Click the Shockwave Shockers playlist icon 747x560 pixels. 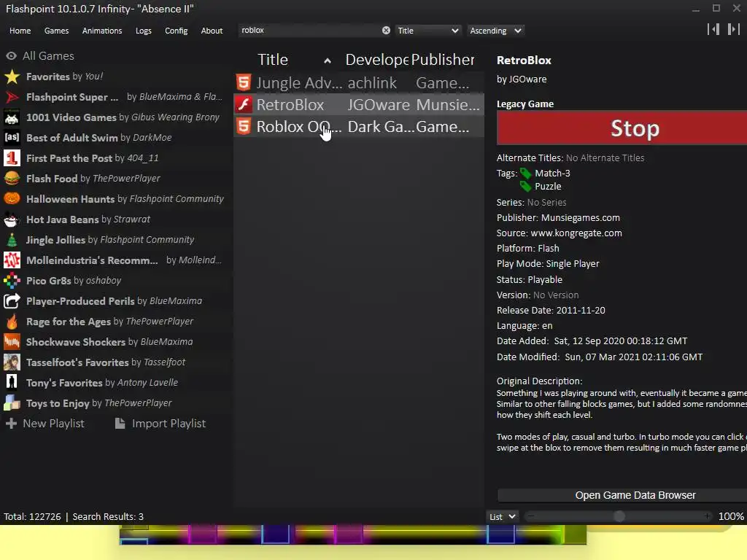[12, 342]
